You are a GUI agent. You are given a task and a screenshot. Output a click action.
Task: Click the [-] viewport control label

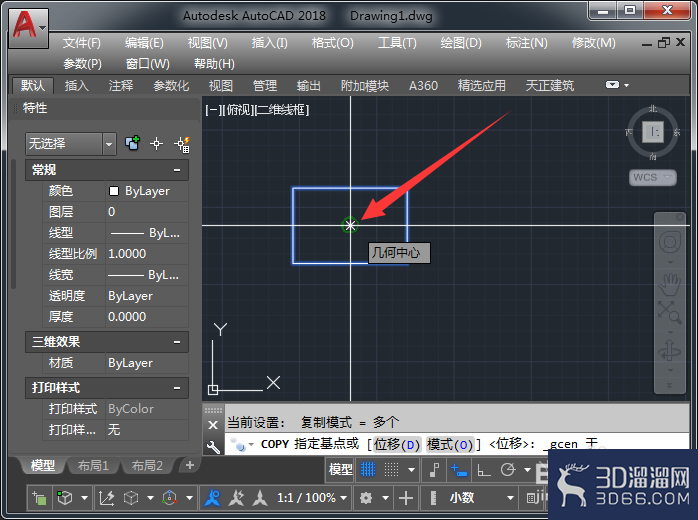coord(211,110)
